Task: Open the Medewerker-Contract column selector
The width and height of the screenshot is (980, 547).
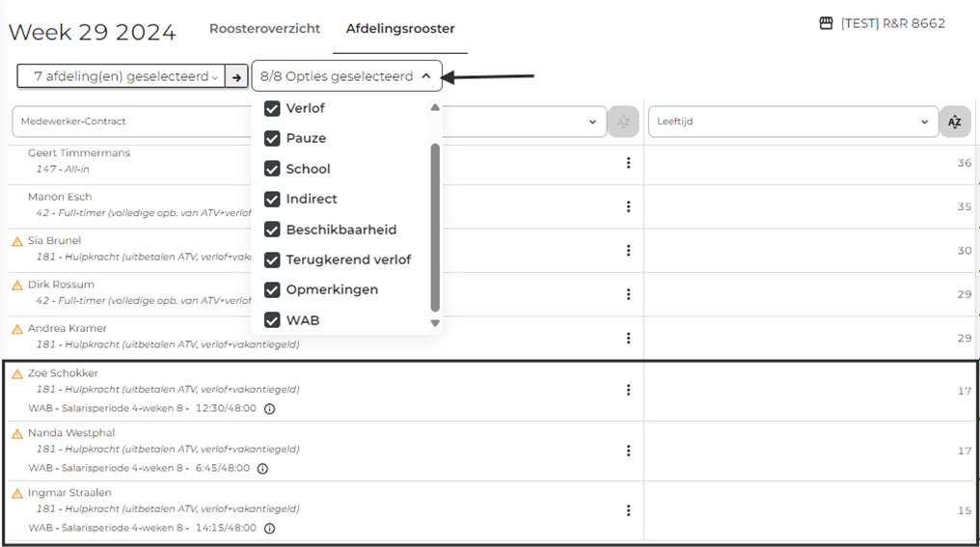Action: pos(130,122)
